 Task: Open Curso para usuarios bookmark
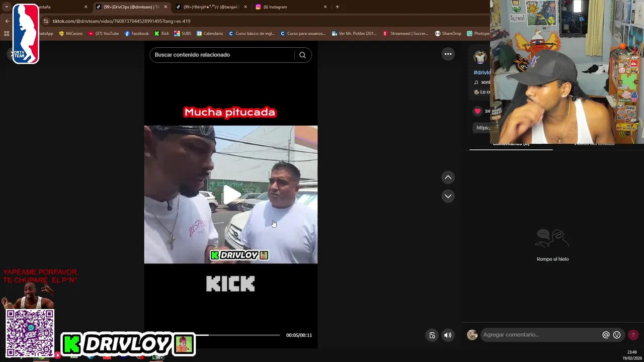[x=303, y=34]
